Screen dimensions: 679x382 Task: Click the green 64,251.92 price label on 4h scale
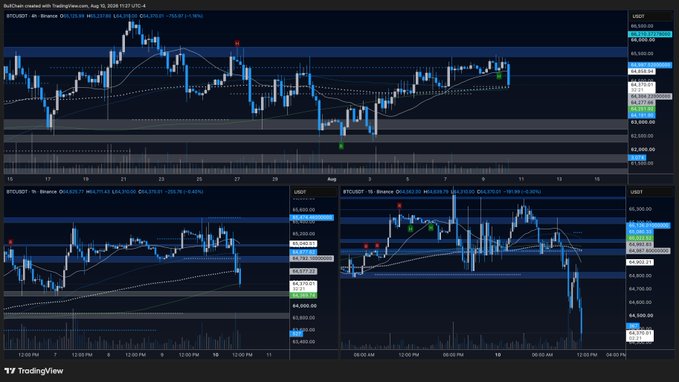(x=642, y=109)
